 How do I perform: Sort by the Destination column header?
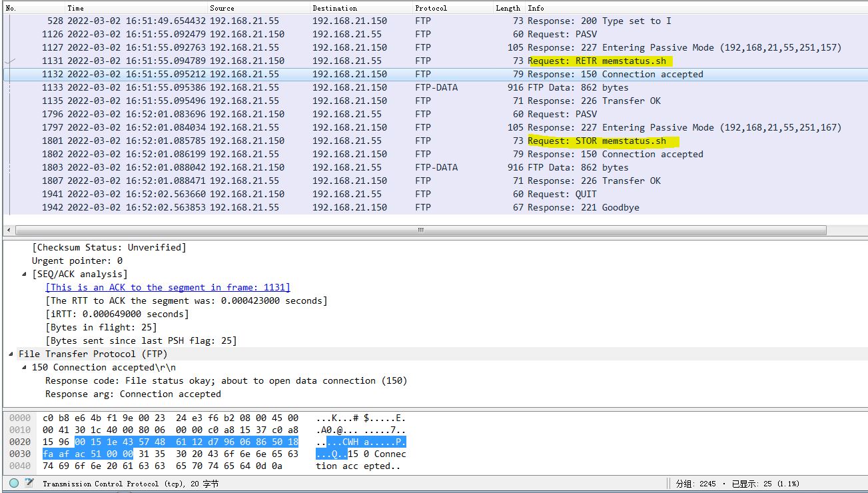361,8
